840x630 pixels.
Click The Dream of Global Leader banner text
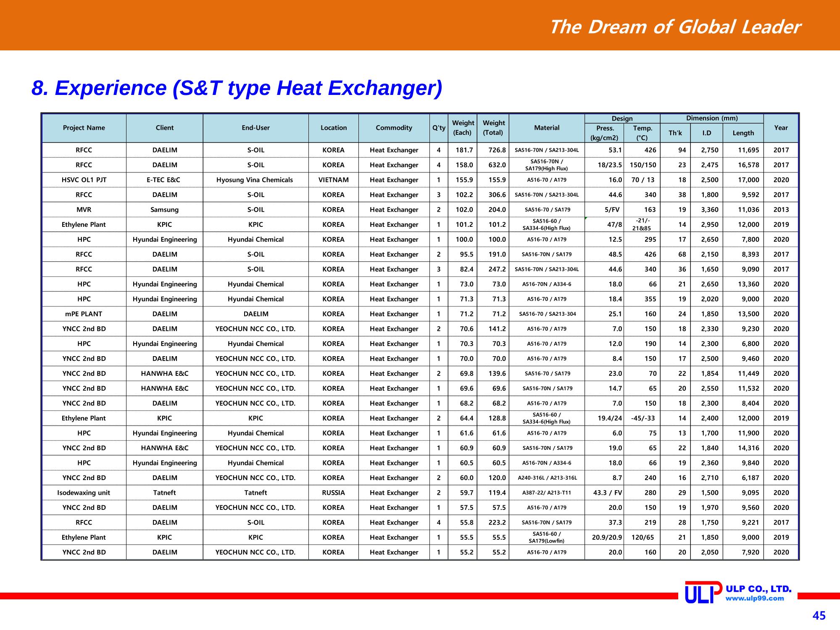point(675,27)
